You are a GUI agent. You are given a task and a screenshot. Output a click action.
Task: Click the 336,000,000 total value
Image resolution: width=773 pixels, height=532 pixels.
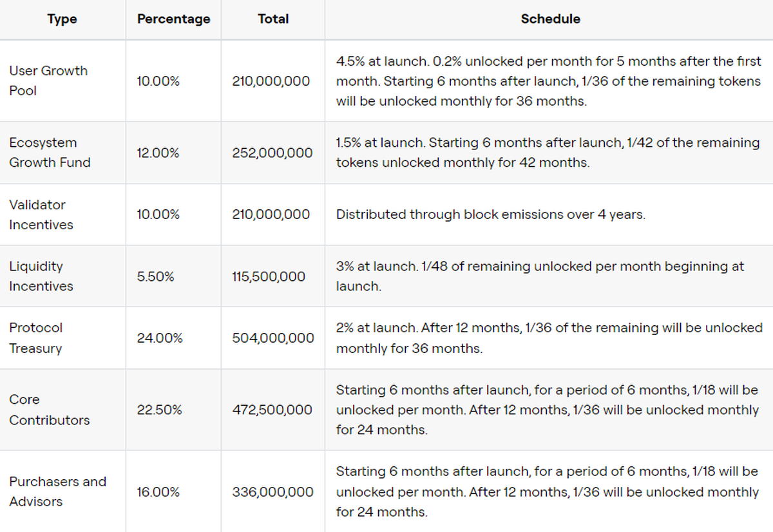click(273, 492)
